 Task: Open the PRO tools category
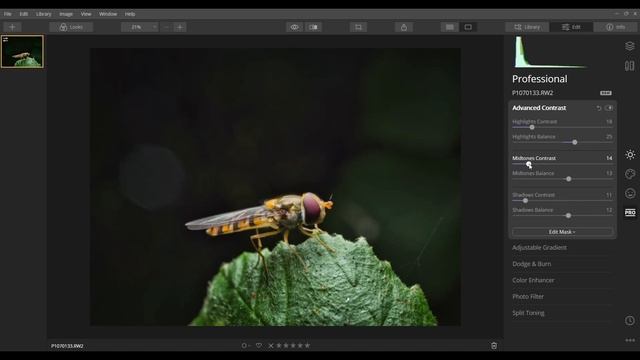tap(630, 213)
